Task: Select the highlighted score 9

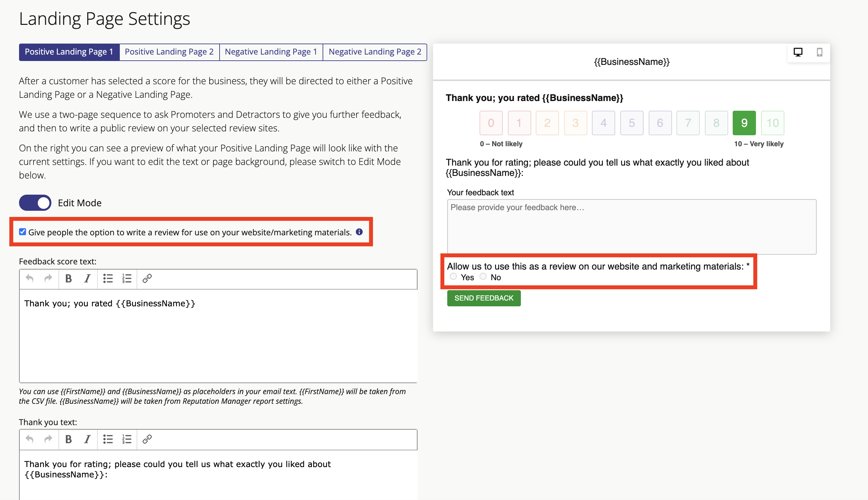Action: [x=744, y=123]
